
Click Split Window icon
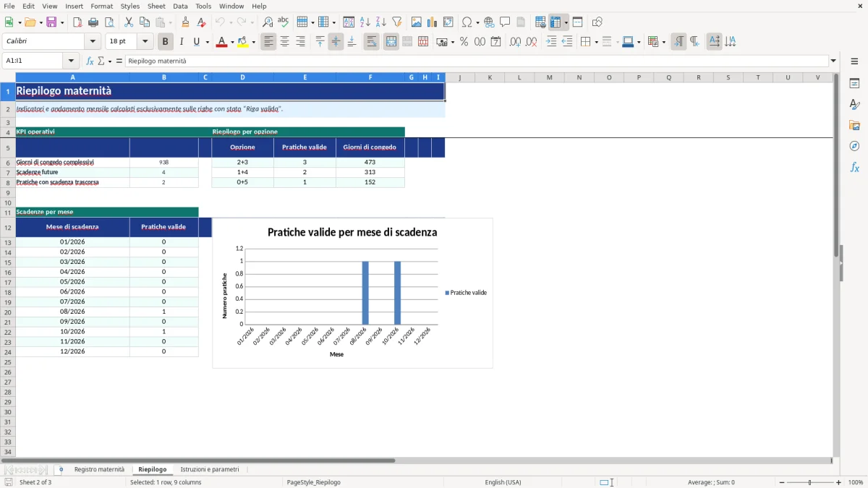pos(578,22)
